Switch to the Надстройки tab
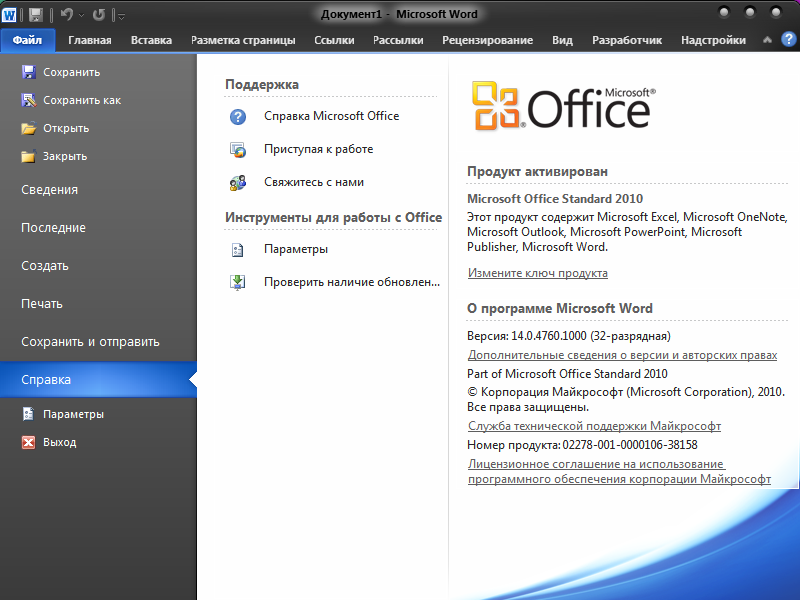The image size is (800, 600). [x=713, y=40]
